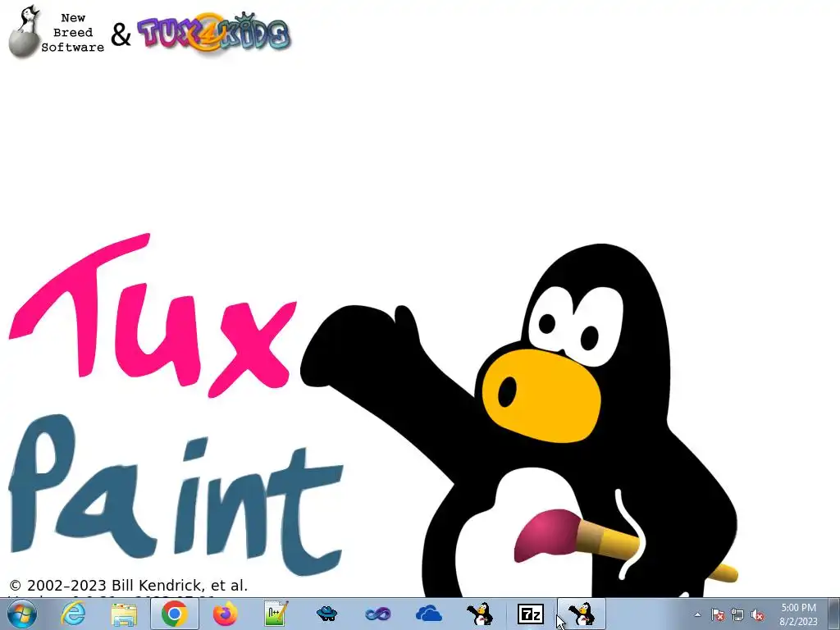
Task: Open the Windows Start menu
Action: tap(22, 614)
